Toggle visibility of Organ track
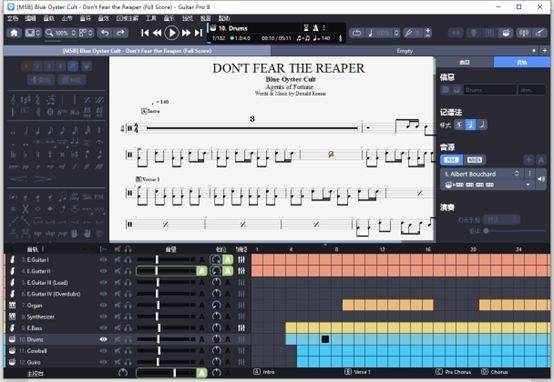 [x=103, y=305]
